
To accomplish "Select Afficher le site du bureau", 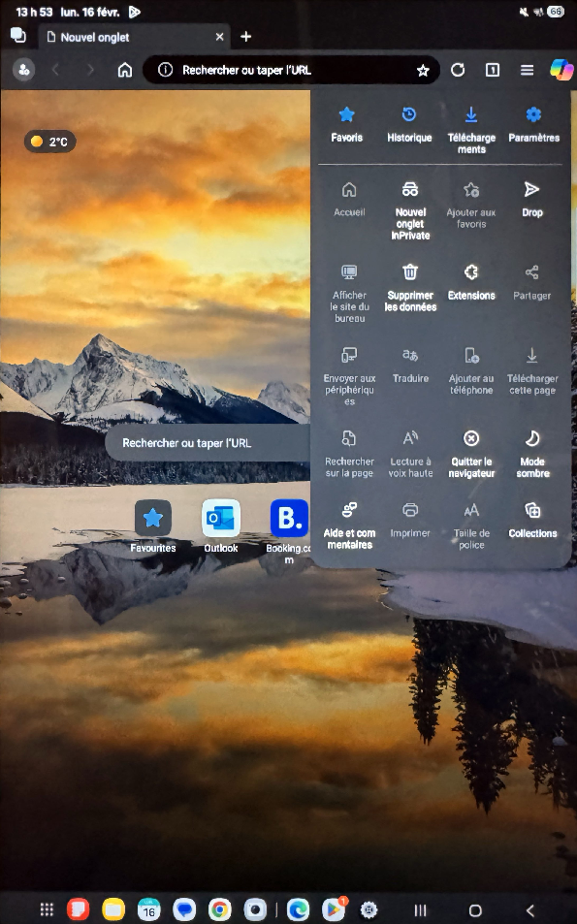I will tap(349, 294).
